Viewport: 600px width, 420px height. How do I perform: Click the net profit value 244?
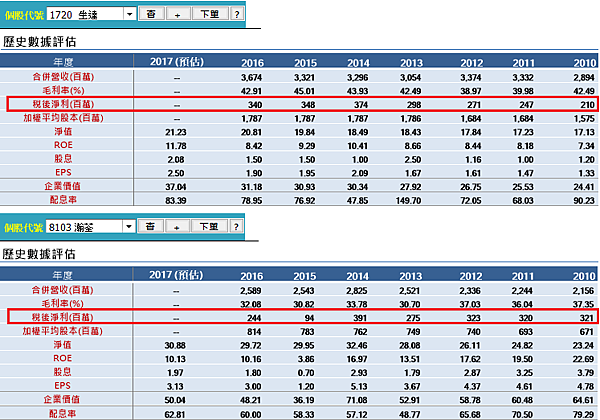[x=254, y=318]
